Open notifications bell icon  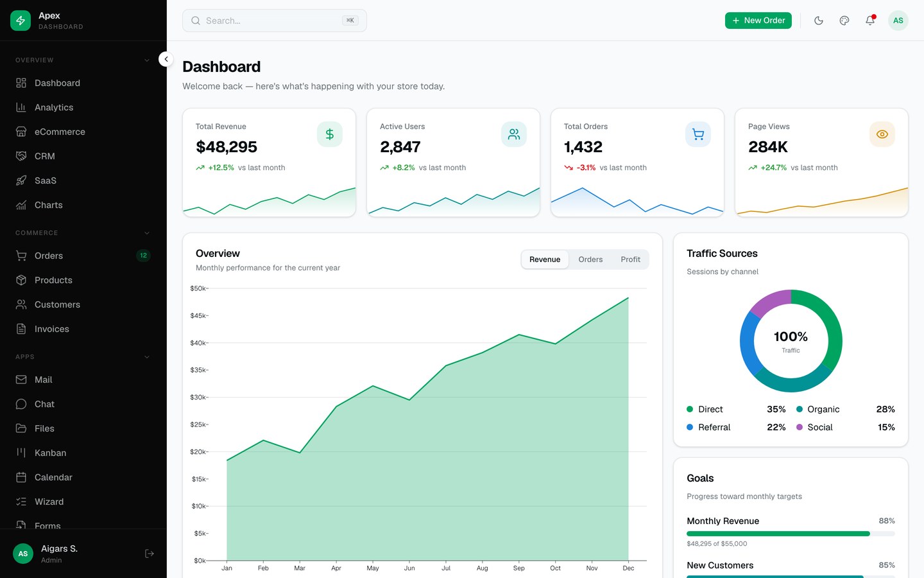(x=870, y=21)
